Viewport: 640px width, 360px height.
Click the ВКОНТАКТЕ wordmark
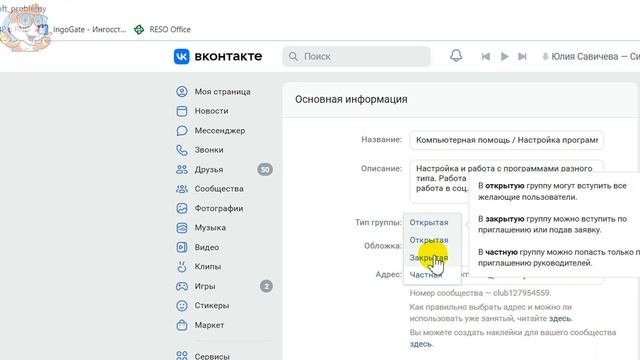click(x=228, y=56)
